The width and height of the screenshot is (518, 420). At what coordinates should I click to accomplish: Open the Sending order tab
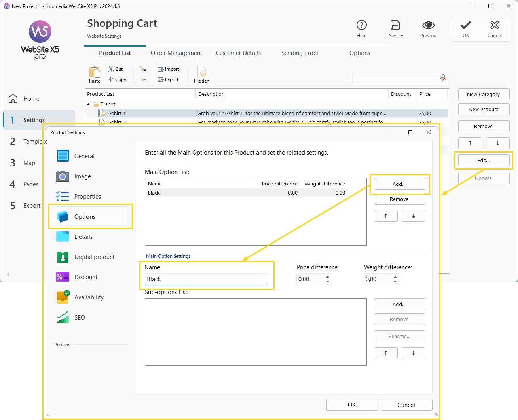(x=300, y=53)
